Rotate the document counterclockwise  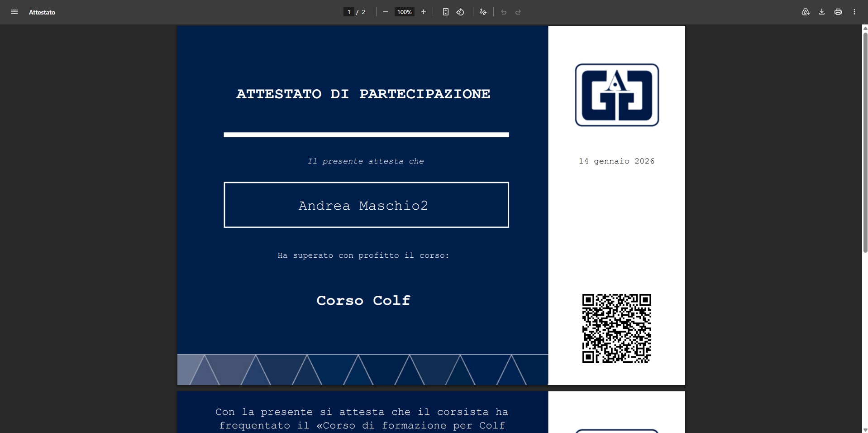click(x=460, y=12)
